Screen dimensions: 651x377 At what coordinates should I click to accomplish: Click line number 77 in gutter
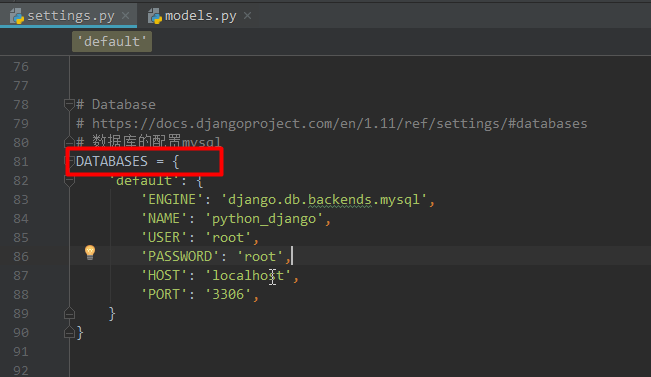click(21, 86)
